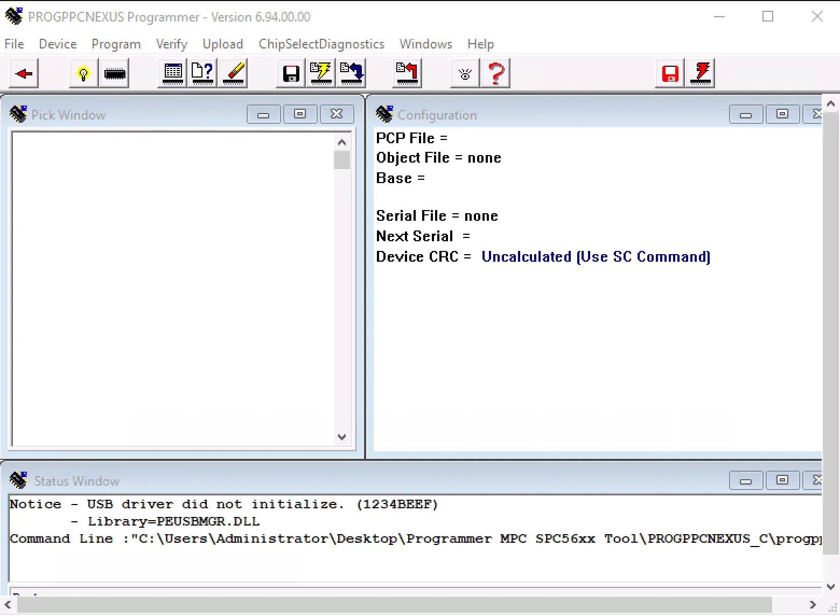Close the Pick Window

337,114
